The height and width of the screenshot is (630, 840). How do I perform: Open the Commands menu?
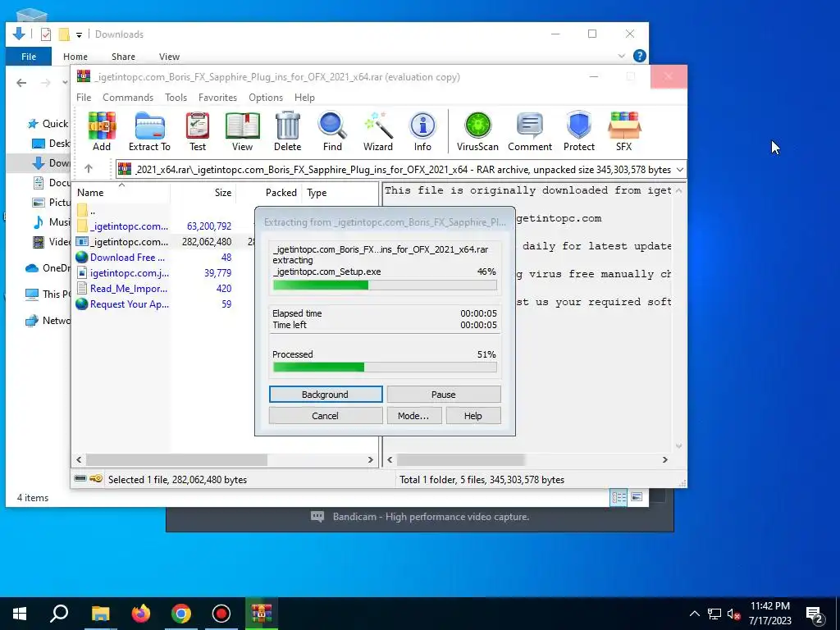pos(128,98)
